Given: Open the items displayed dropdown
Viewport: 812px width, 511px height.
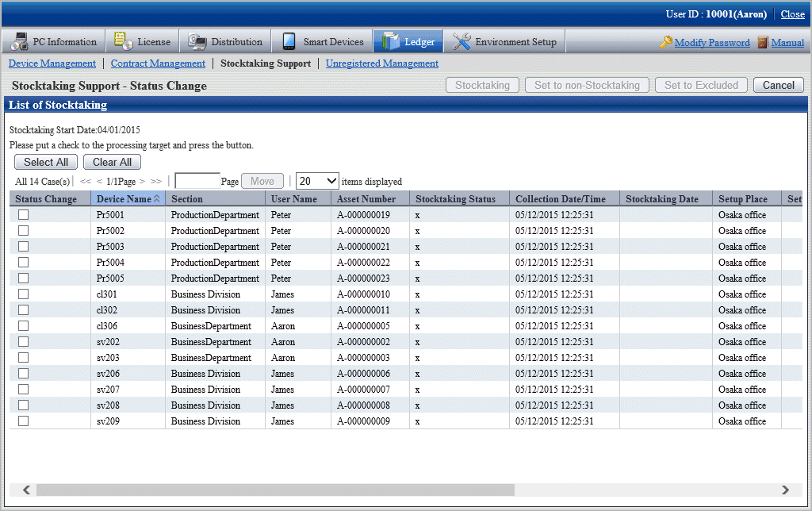Looking at the screenshot, I should (317, 181).
